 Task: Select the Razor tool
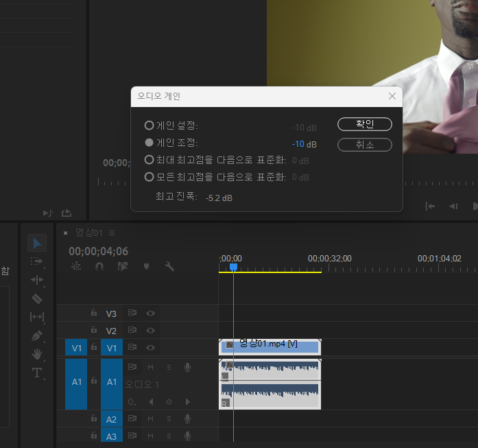[37, 298]
